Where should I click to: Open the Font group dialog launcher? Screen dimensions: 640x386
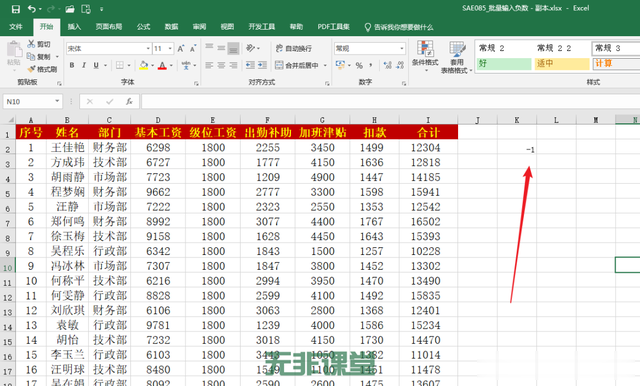pyautogui.click(x=196, y=83)
